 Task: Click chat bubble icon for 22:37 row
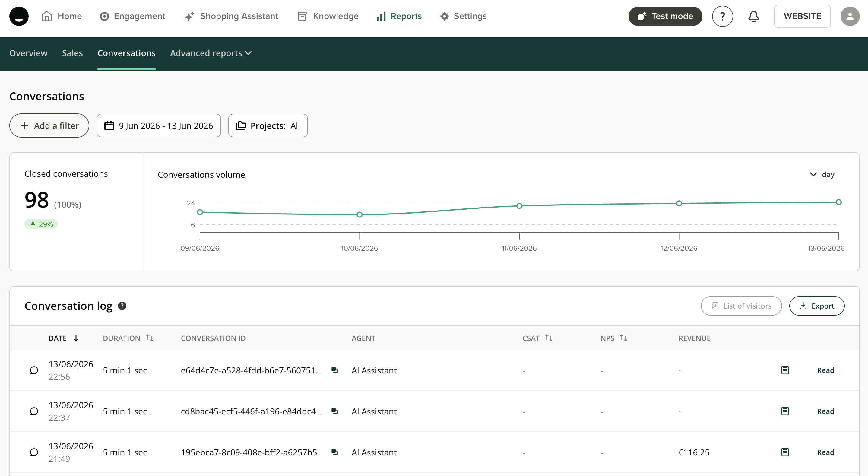tap(34, 411)
